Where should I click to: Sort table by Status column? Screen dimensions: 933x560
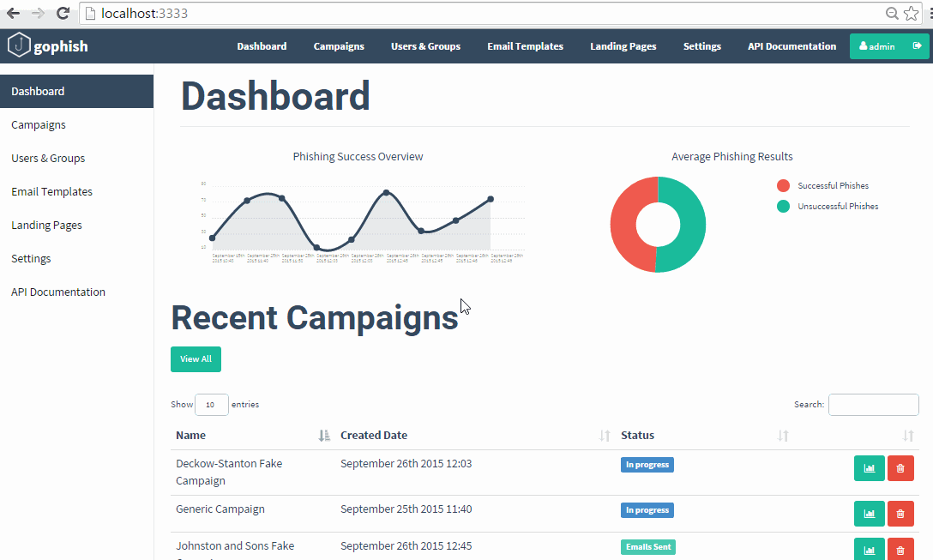pyautogui.click(x=637, y=435)
